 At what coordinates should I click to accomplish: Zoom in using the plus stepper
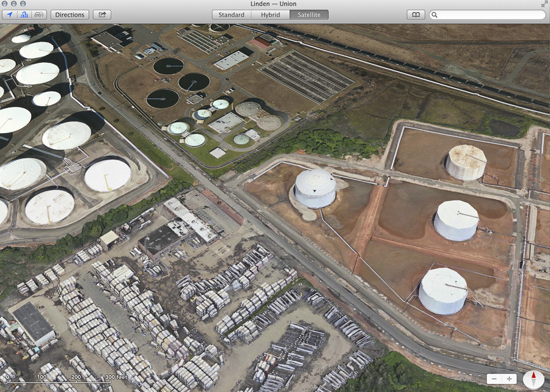tap(510, 378)
